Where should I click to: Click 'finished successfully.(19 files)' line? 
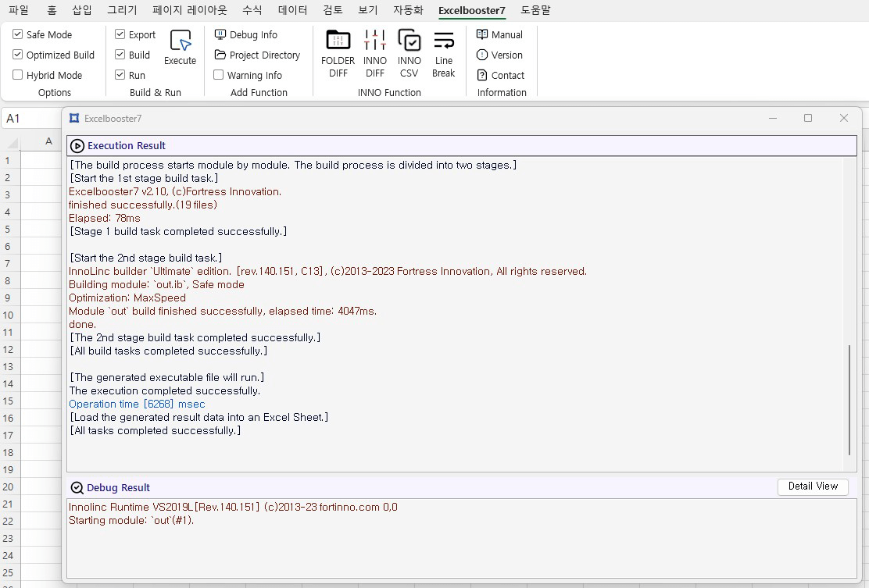click(143, 205)
